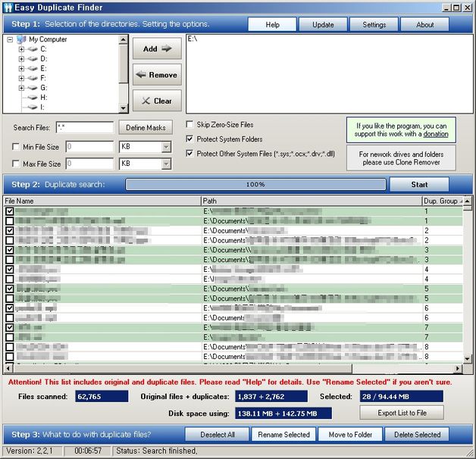Click the Clone Remover network drives notice

401,158
